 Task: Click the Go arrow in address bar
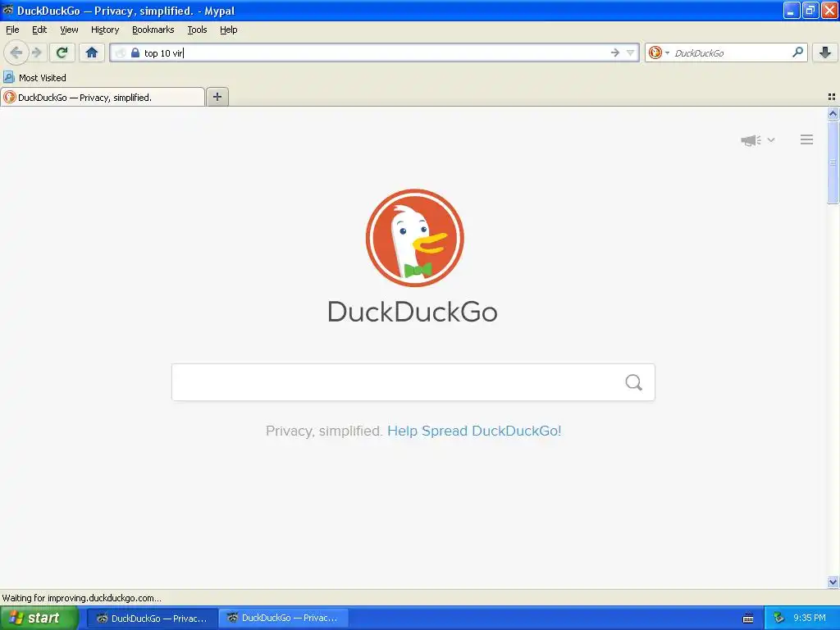[615, 52]
